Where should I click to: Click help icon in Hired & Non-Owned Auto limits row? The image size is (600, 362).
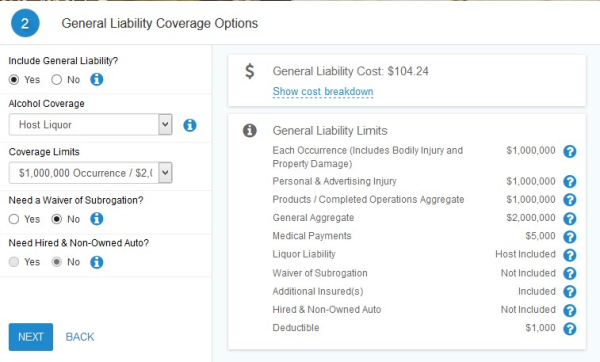(570, 310)
